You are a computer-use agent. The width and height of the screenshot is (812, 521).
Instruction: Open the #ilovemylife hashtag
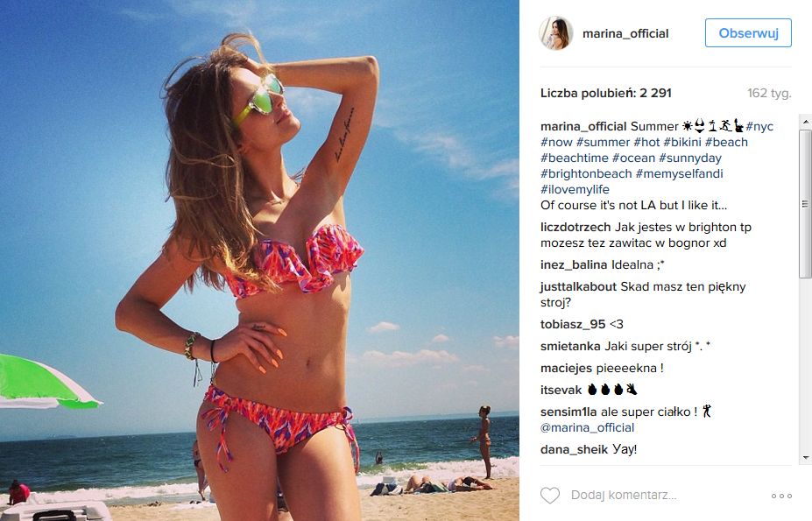575,189
